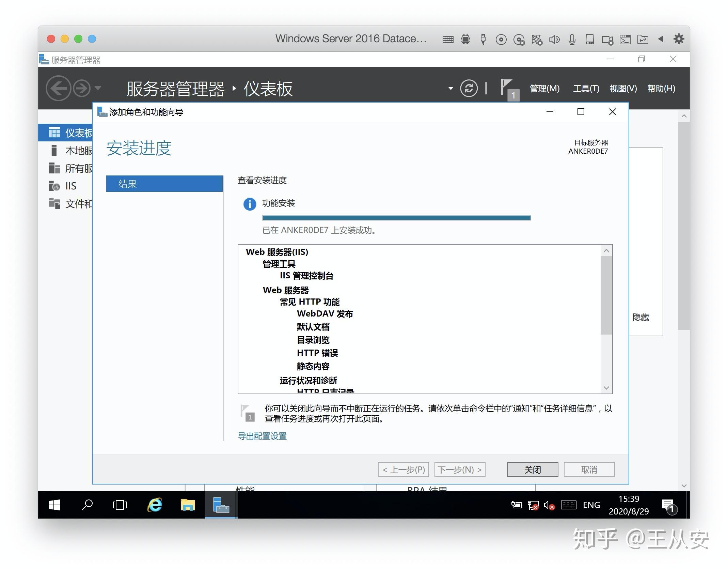Click the back navigation arrow
The image size is (728, 569).
click(59, 88)
